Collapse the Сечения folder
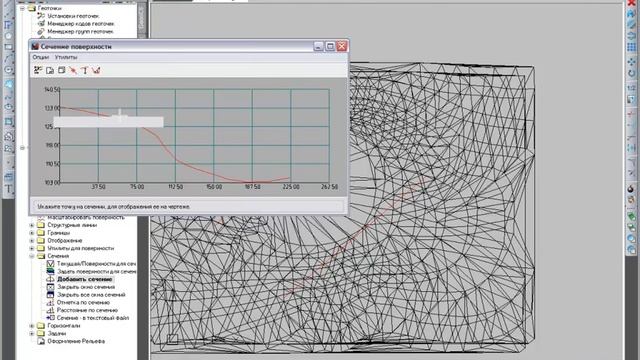Screen dimensions: 640x360 pyautogui.click(x=32, y=256)
